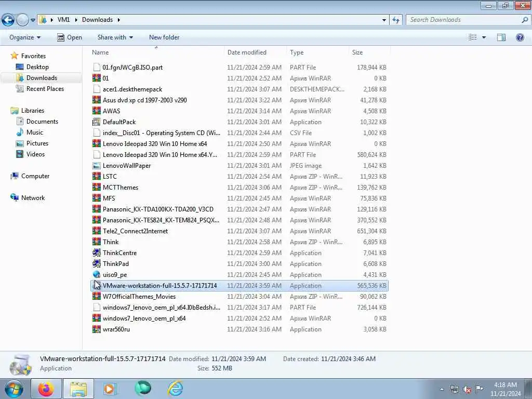The height and width of the screenshot is (399, 532).
Task: Open the Videos library
Action: [x=35, y=154]
